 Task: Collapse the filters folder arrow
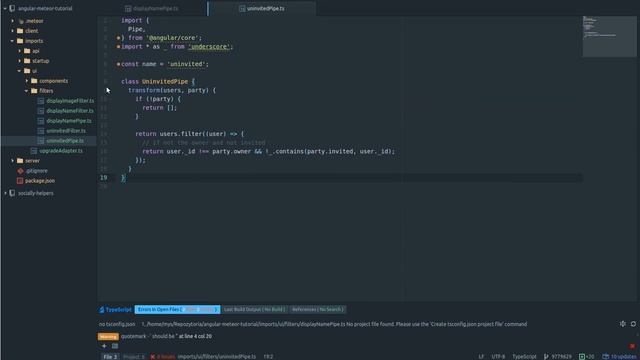(x=27, y=91)
